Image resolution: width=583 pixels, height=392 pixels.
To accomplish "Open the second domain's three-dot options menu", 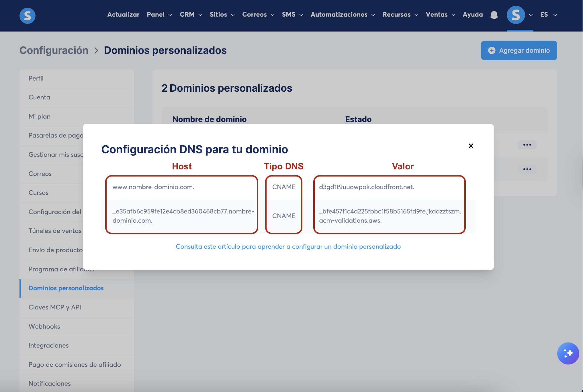I will 527,169.
